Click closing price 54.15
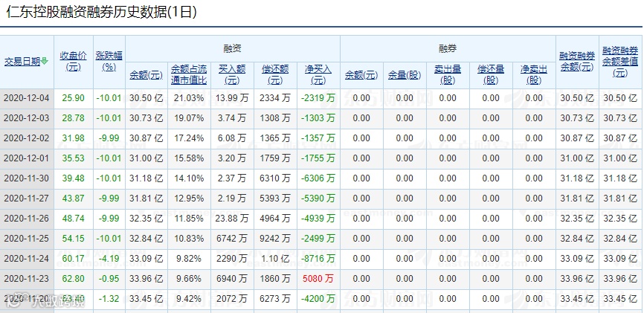 74,239
